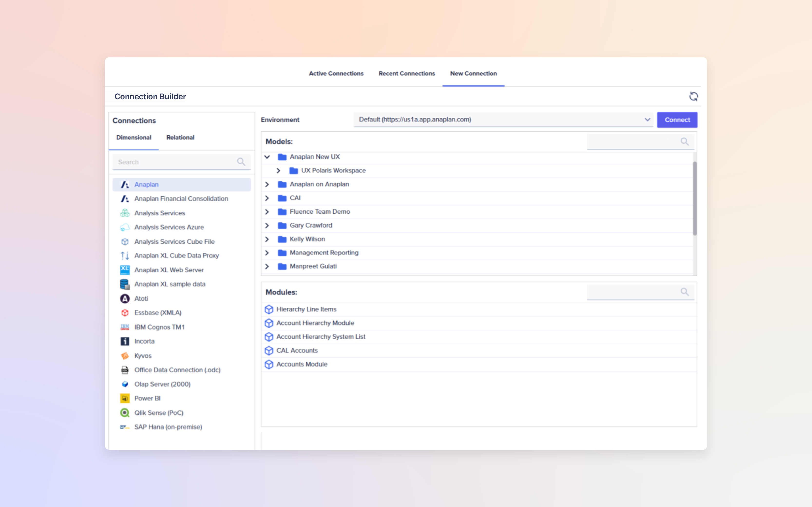Screen dimensions: 812x507
Task: Click the Essbase (XMLA) cube icon
Action: (125, 313)
